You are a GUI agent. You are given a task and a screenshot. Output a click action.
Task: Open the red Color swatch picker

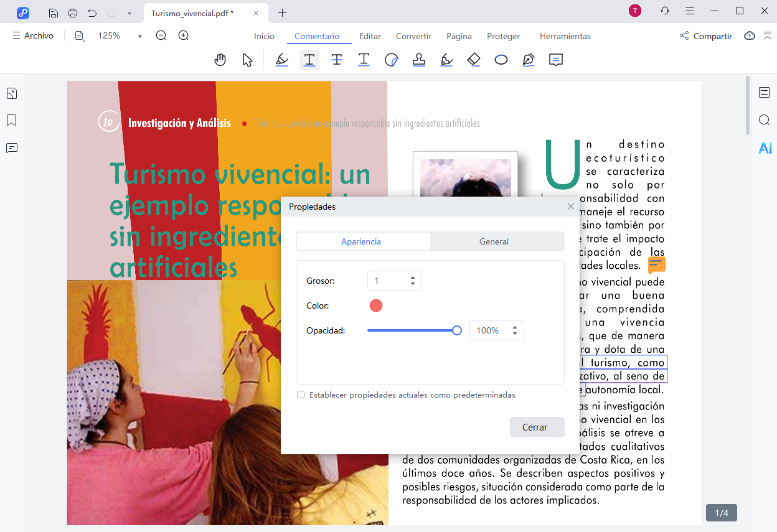(375, 306)
